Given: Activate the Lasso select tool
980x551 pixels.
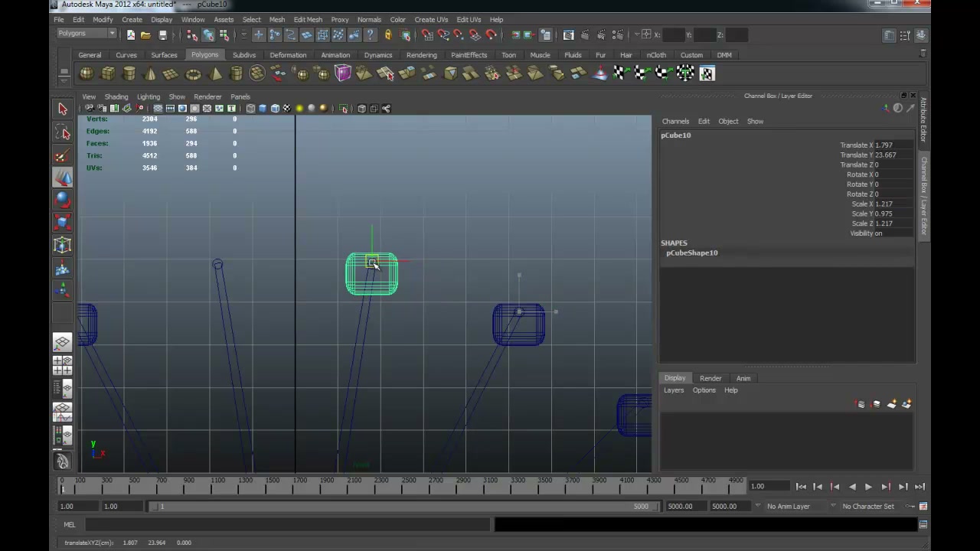Looking at the screenshot, I should [x=63, y=133].
